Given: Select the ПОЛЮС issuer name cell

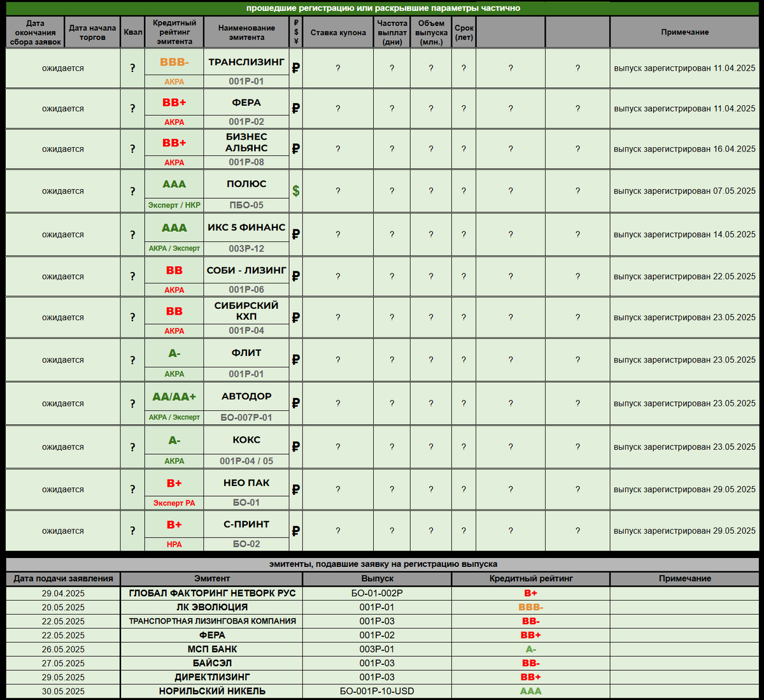Looking at the screenshot, I should 246,184.
